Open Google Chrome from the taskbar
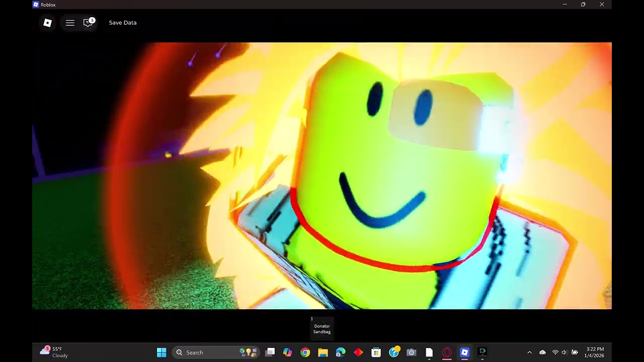Viewport: 644px width, 362px height. [x=305, y=352]
